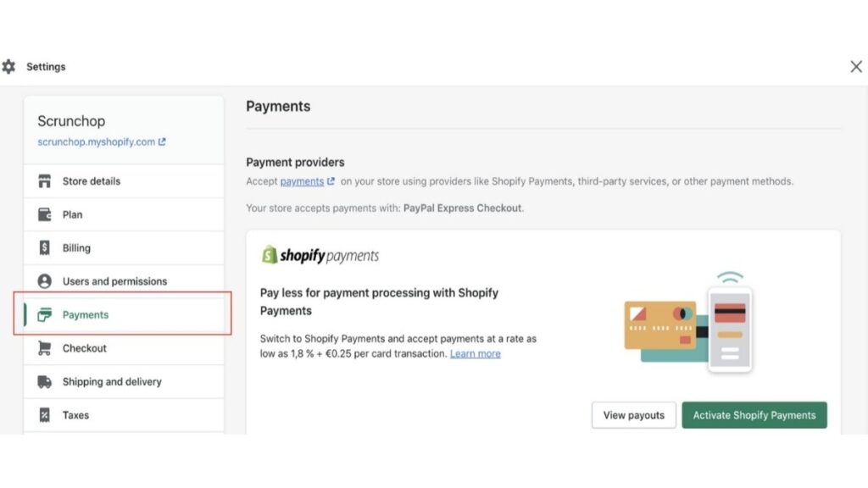
Task: Select Payments in the settings sidebar
Action: (x=85, y=314)
